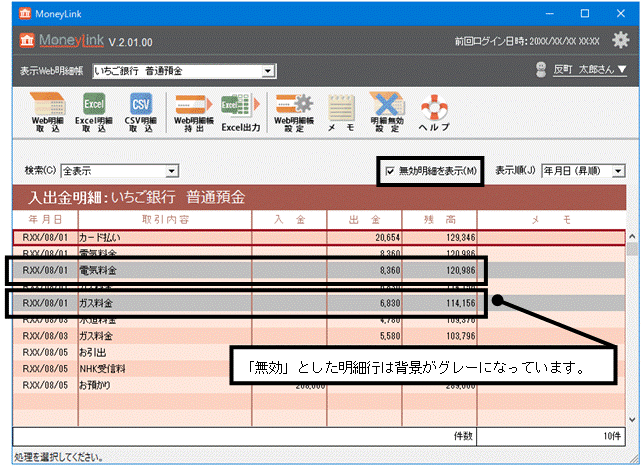The height and width of the screenshot is (466, 642).
Task: Open the メモ notepad icon
Action: tap(341, 112)
